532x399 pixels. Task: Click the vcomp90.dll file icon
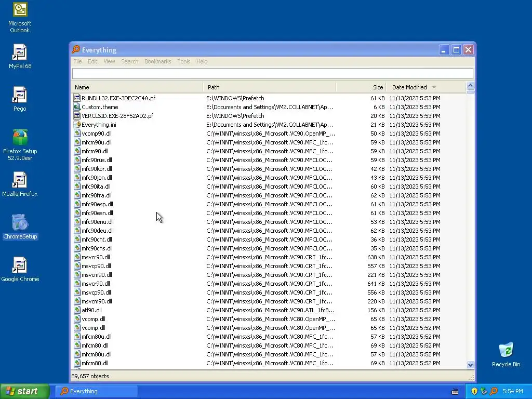click(x=77, y=134)
